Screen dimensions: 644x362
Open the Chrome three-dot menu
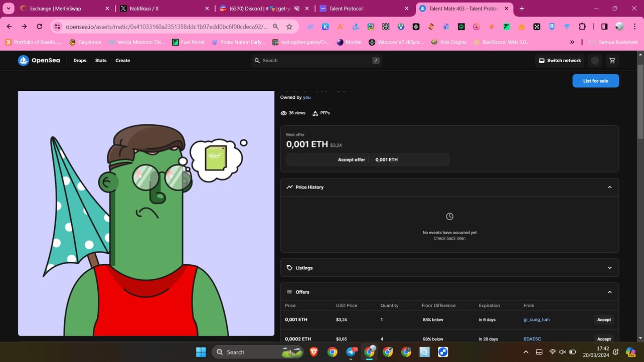pyautogui.click(x=634, y=27)
